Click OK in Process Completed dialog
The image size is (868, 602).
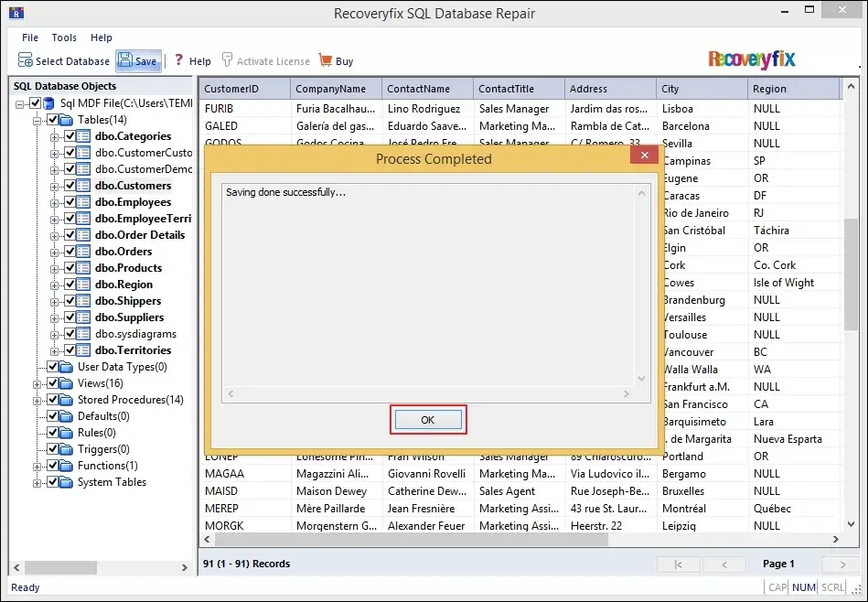click(428, 420)
